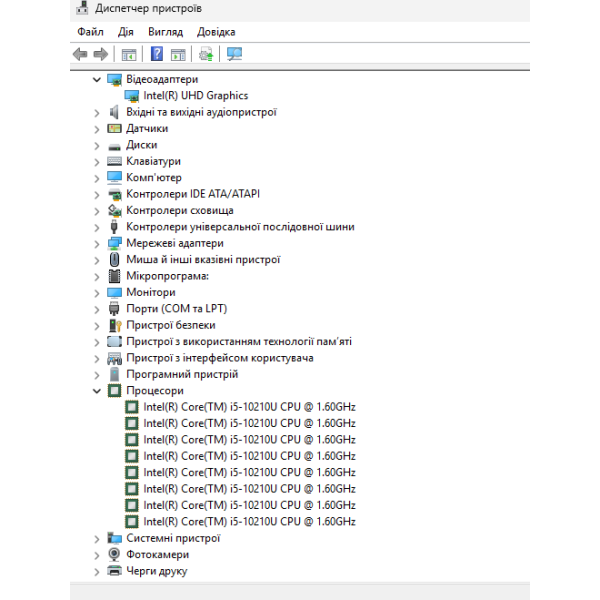The width and height of the screenshot is (600, 600).
Task: Click the Мікропрограма chip icon
Action: pos(114,276)
